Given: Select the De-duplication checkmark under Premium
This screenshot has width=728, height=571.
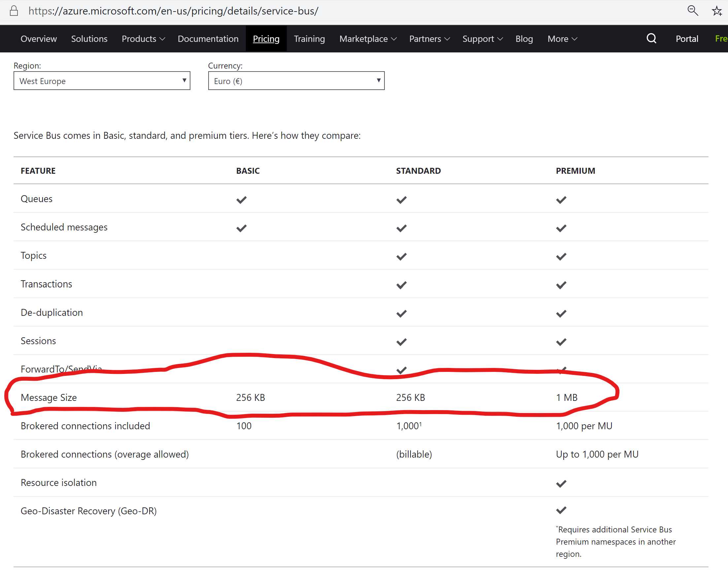Looking at the screenshot, I should 561,313.
